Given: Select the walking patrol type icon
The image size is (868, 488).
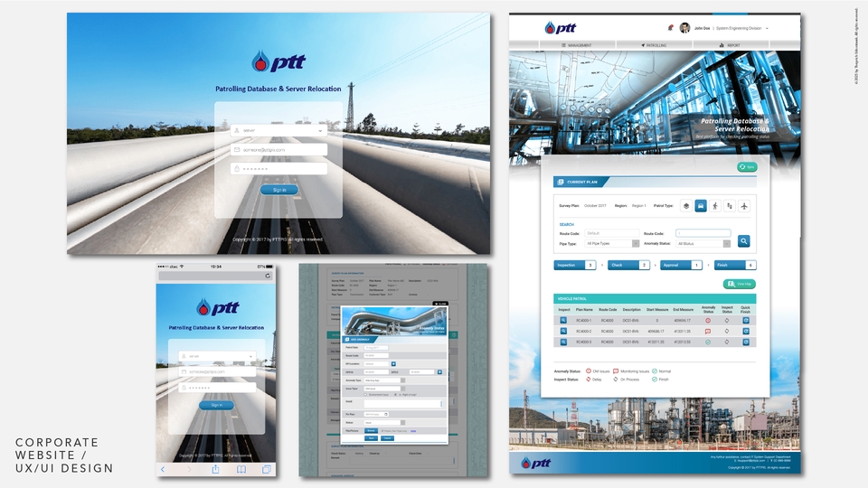Looking at the screenshot, I should point(714,206).
